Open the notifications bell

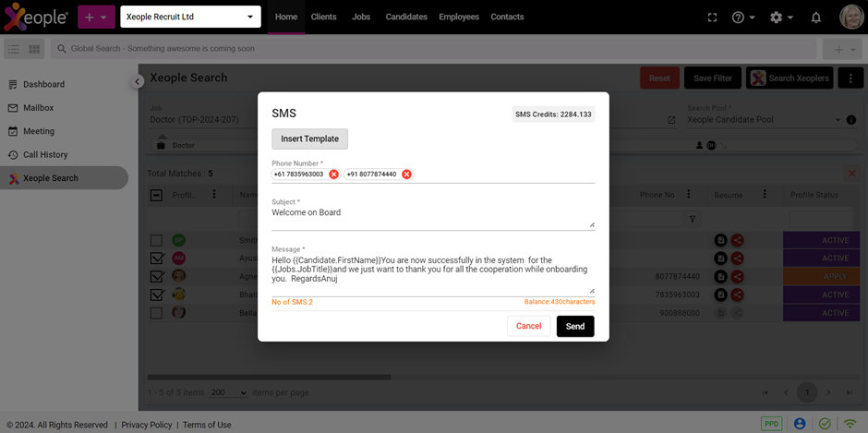[x=815, y=17]
